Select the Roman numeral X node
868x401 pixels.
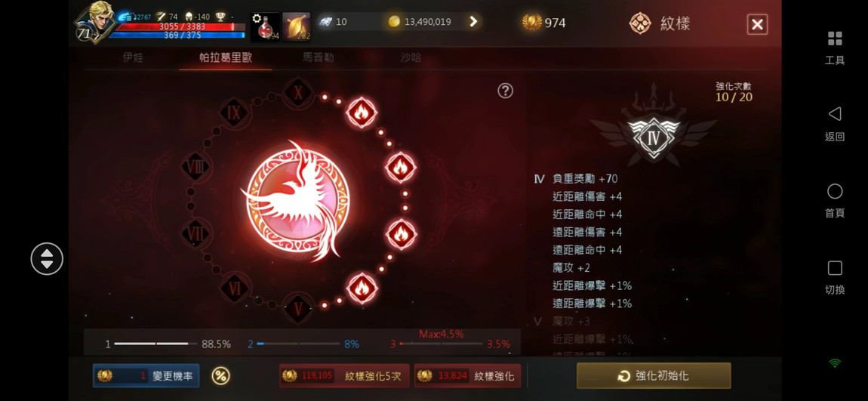[x=298, y=92]
